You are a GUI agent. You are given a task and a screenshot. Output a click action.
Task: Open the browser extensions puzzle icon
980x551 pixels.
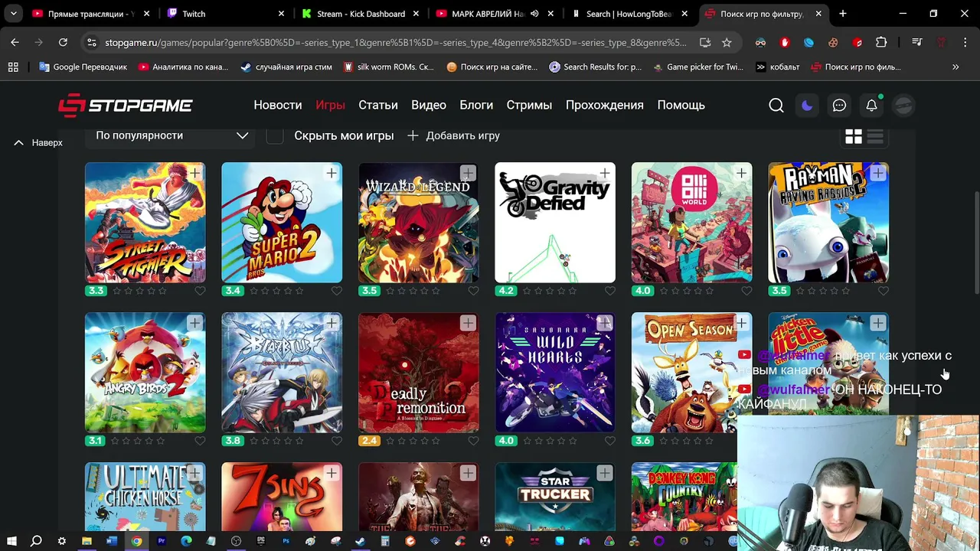[x=881, y=42]
